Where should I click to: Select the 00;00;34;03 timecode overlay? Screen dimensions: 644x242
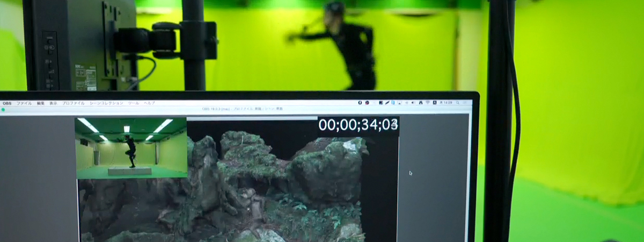pos(358,125)
